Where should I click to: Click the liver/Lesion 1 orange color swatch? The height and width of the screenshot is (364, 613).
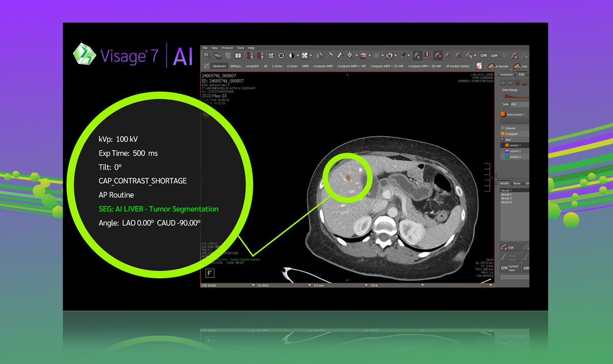pyautogui.click(x=503, y=114)
